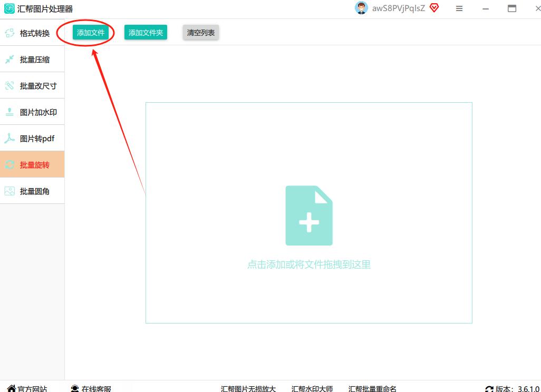Click the 批量圆角 picture icon
541x392 pixels.
tap(9, 191)
